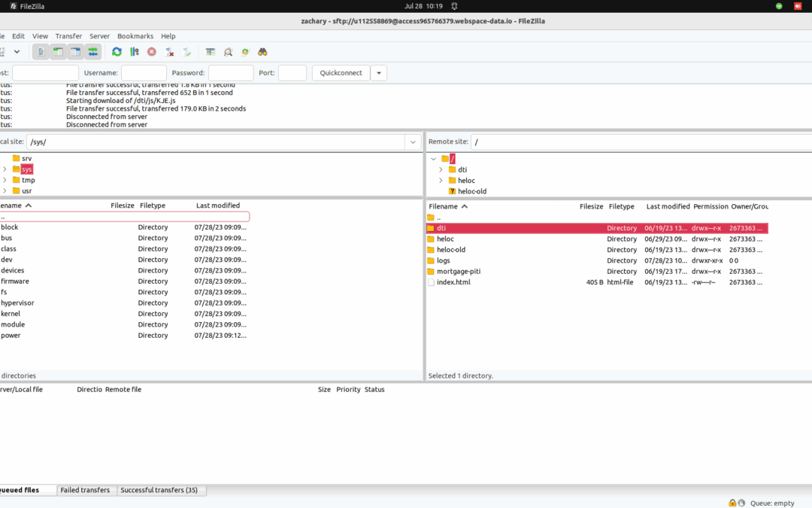Click the folder icon of mortgage-piti row
The height and width of the screenshot is (508, 812).
431,272
